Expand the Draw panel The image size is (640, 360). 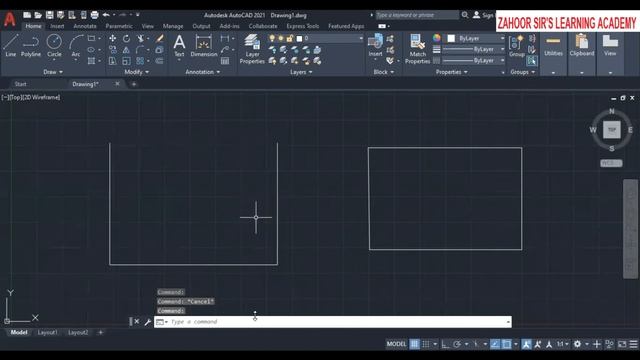53,72
